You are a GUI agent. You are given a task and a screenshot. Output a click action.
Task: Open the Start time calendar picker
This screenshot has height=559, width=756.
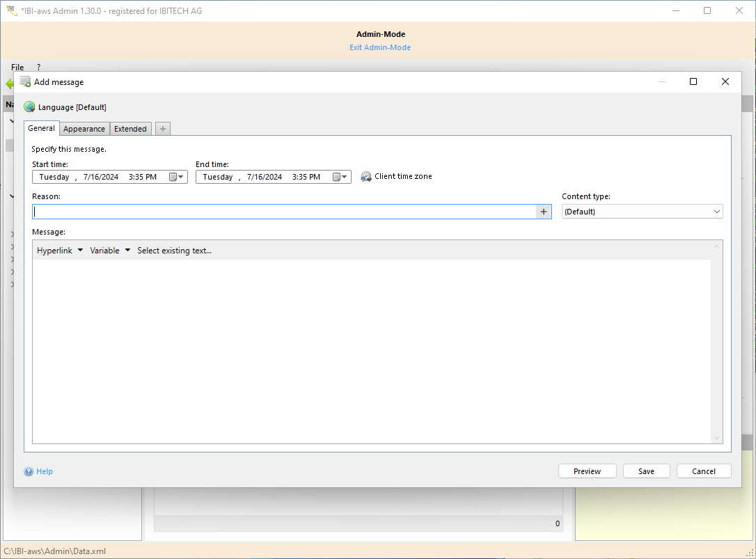pyautogui.click(x=177, y=177)
